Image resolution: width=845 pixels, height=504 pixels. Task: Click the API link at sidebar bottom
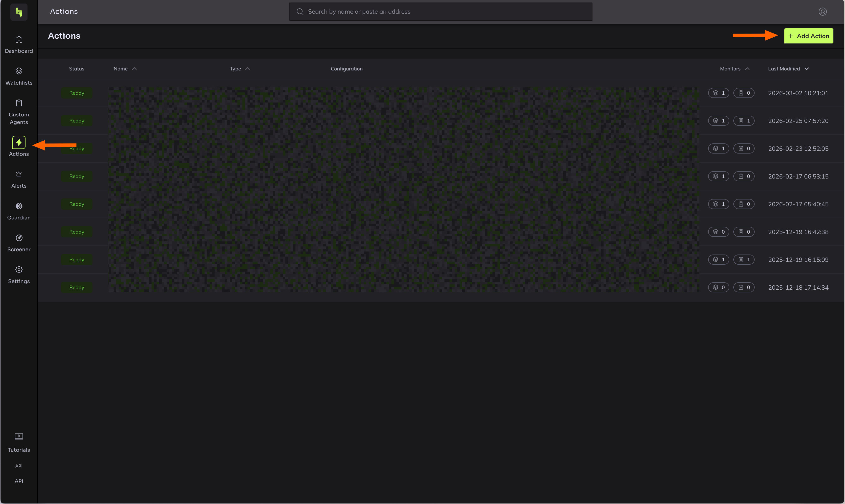pyautogui.click(x=19, y=481)
